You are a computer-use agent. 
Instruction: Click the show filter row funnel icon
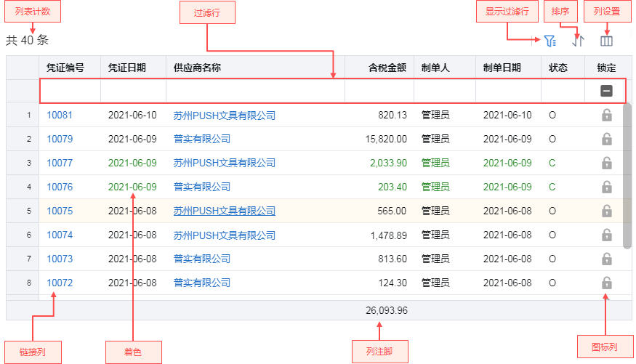click(550, 41)
